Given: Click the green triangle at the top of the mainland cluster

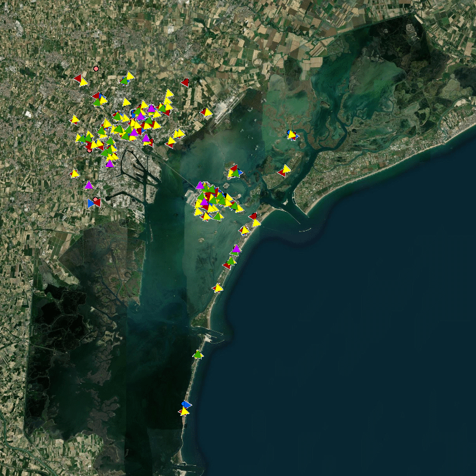Looking at the screenshot, I should (x=125, y=80).
